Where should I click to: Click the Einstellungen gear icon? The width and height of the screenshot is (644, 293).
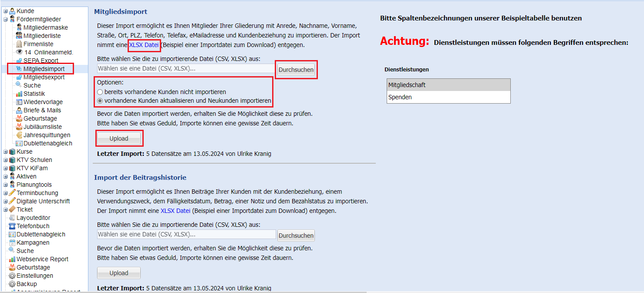tap(12, 276)
